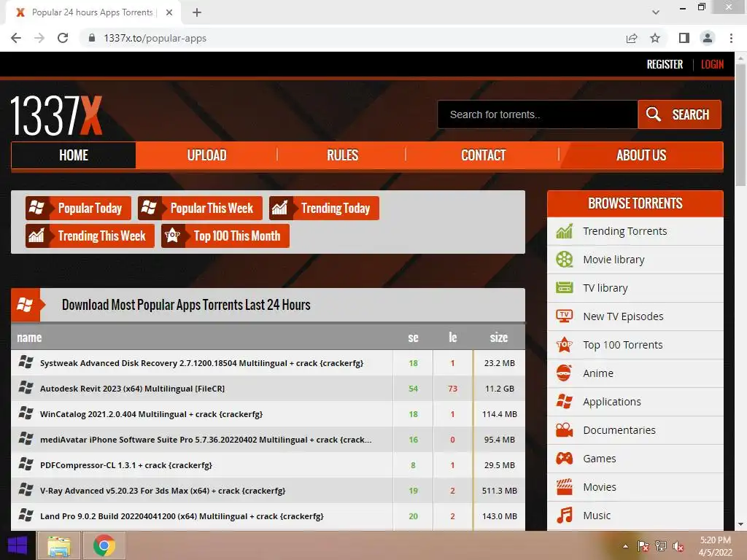Open the UPLOAD nav item

tap(206, 155)
